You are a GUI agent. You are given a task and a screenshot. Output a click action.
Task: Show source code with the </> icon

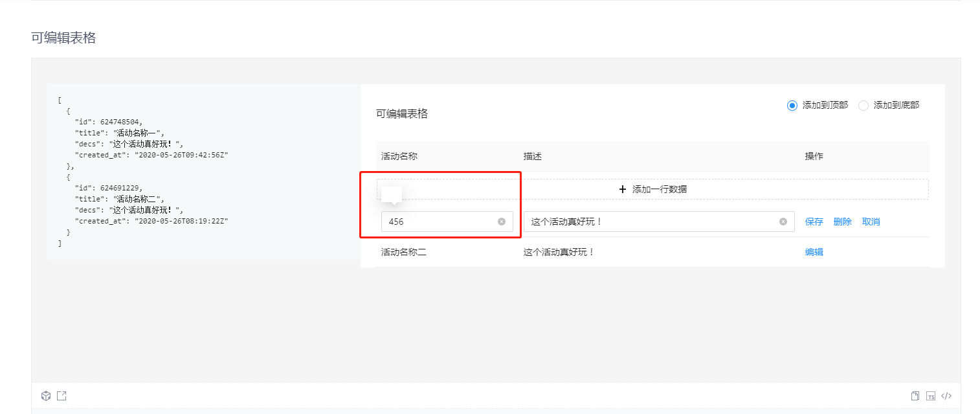pos(946,396)
